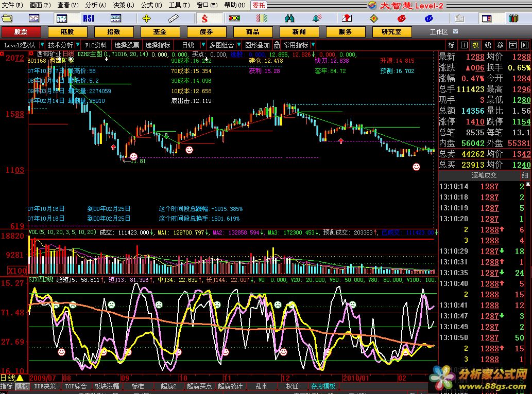Open the folder icon in the toolbar
The width and height of the screenshot is (532, 394).
(x=7, y=19)
